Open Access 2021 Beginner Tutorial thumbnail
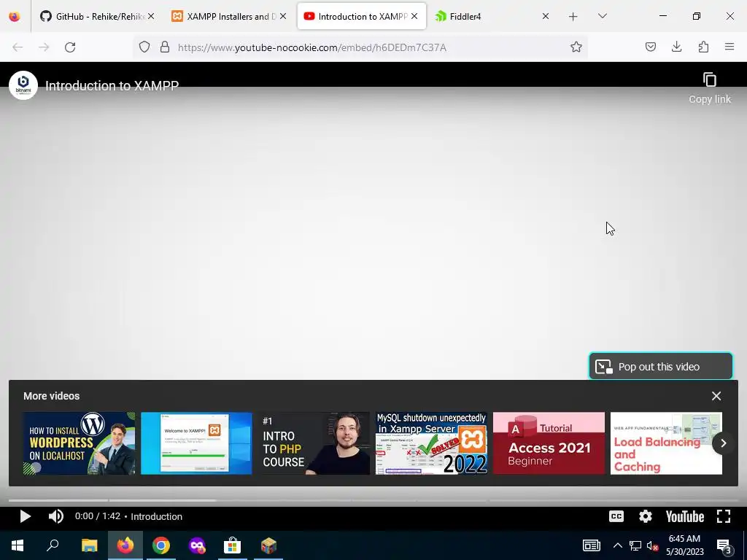747x560 pixels. click(x=549, y=443)
